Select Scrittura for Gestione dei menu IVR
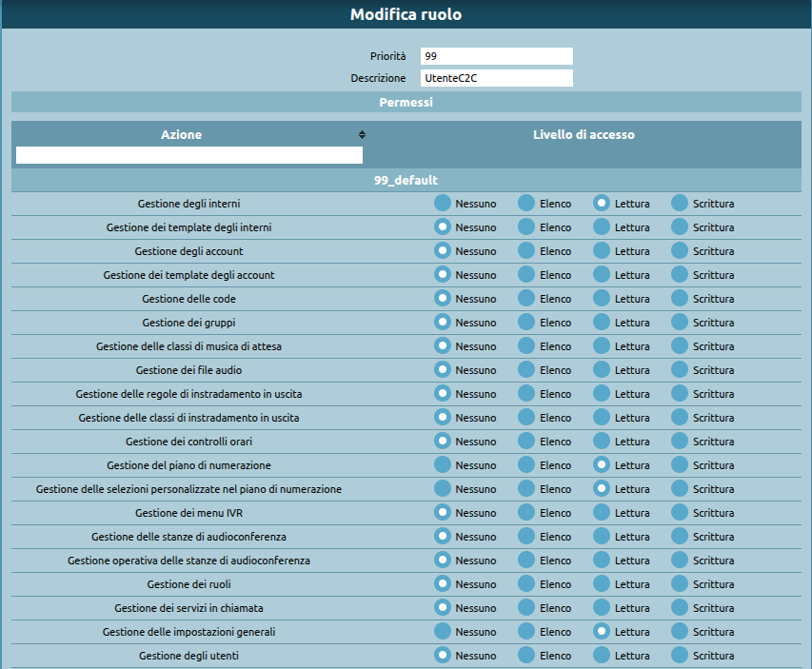Image resolution: width=812 pixels, height=669 pixels. pos(680,512)
